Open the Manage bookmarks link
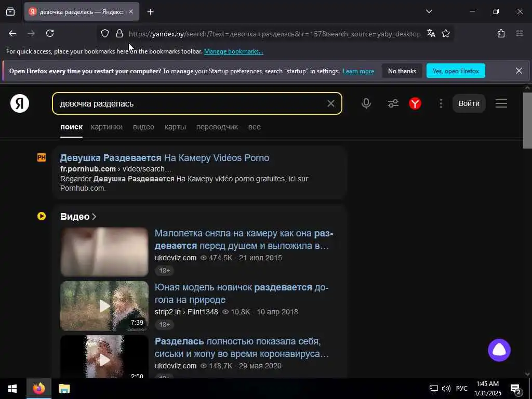Image resolution: width=532 pixels, height=399 pixels. (x=233, y=51)
